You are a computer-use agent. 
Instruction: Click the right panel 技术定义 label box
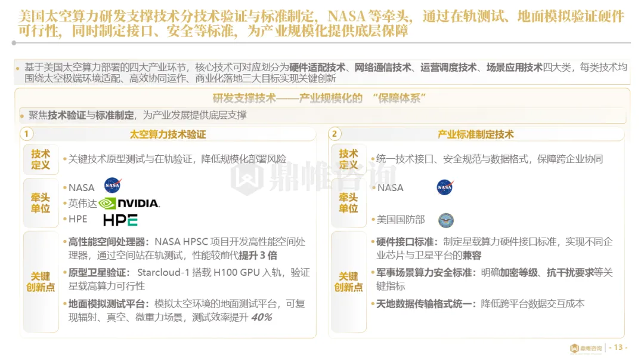[348, 159]
